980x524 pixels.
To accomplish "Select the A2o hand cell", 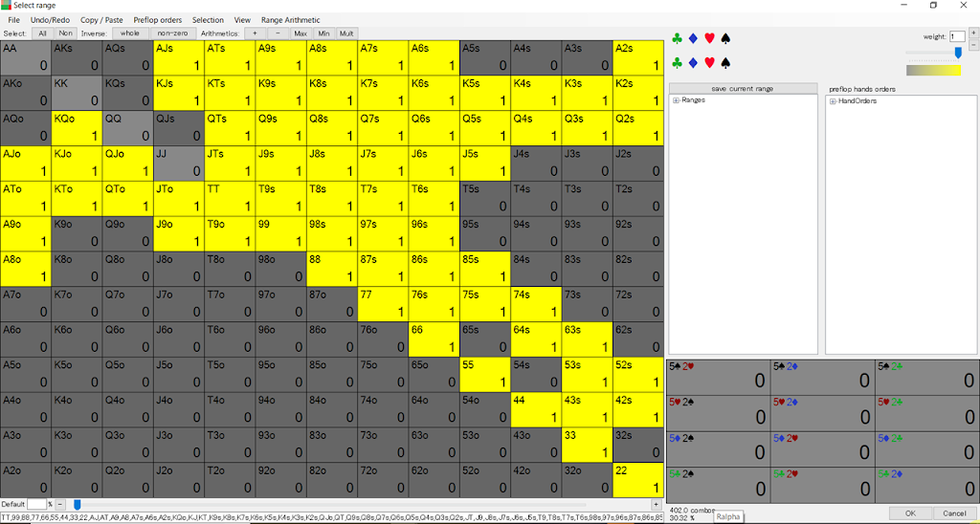I will (25, 480).
